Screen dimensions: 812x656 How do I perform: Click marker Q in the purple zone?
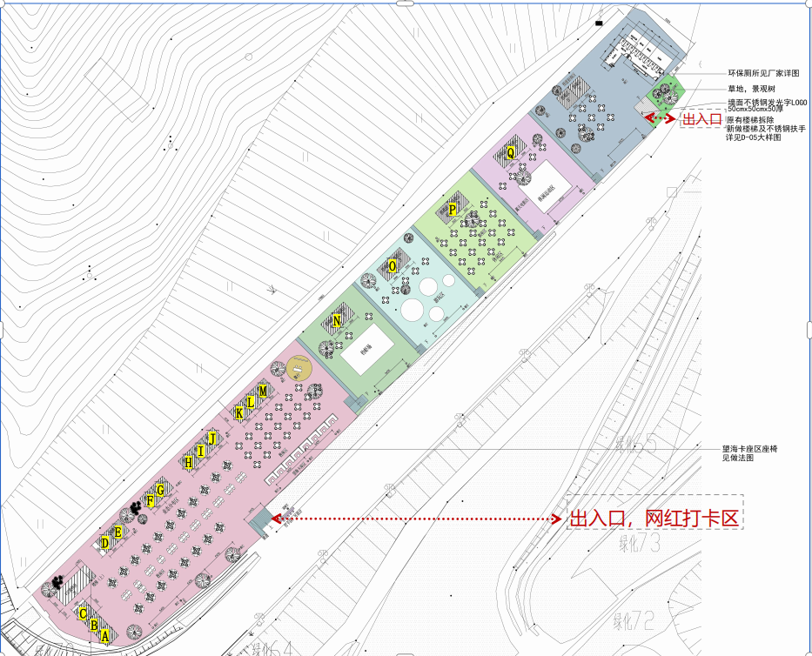click(511, 153)
